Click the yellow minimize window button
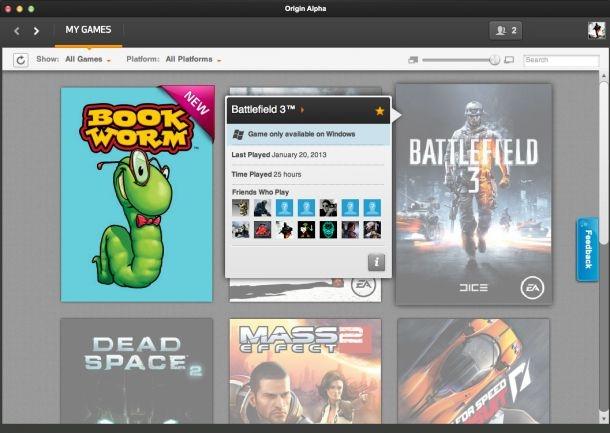The height and width of the screenshot is (433, 610). coord(19,9)
